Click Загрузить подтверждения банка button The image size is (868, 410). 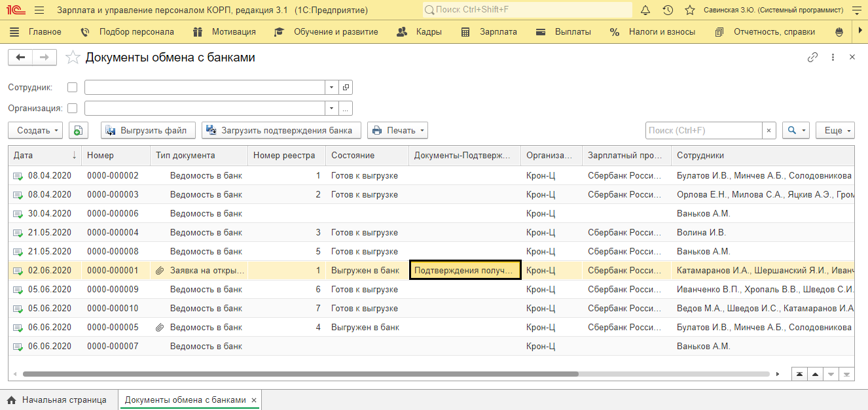tap(281, 130)
